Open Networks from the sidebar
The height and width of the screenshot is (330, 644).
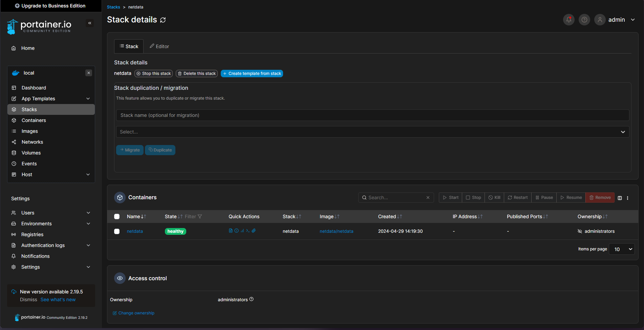[32, 142]
